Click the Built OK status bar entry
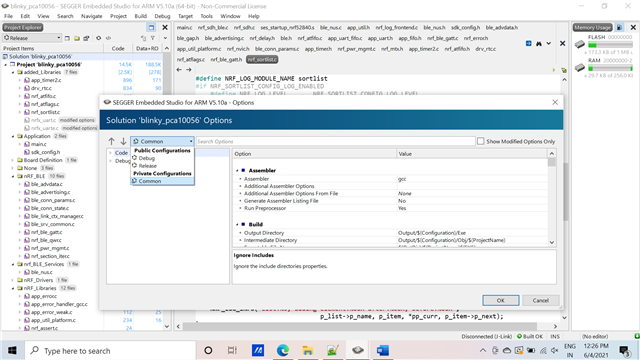 [530, 336]
